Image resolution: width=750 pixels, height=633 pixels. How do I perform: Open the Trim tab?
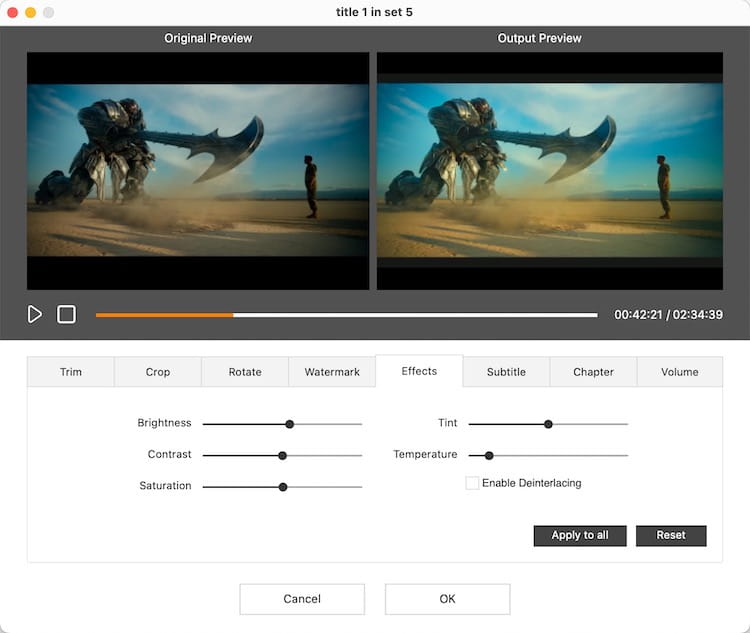pos(71,372)
